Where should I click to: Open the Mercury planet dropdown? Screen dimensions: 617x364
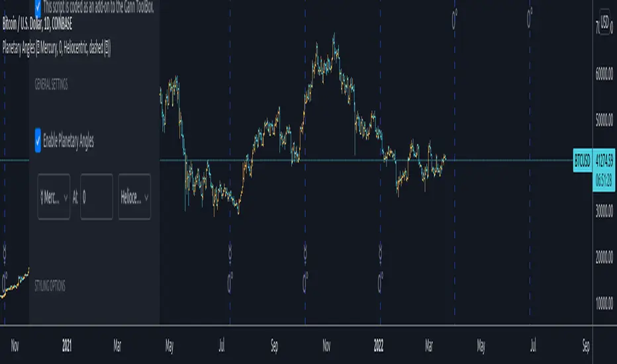[x=54, y=197]
